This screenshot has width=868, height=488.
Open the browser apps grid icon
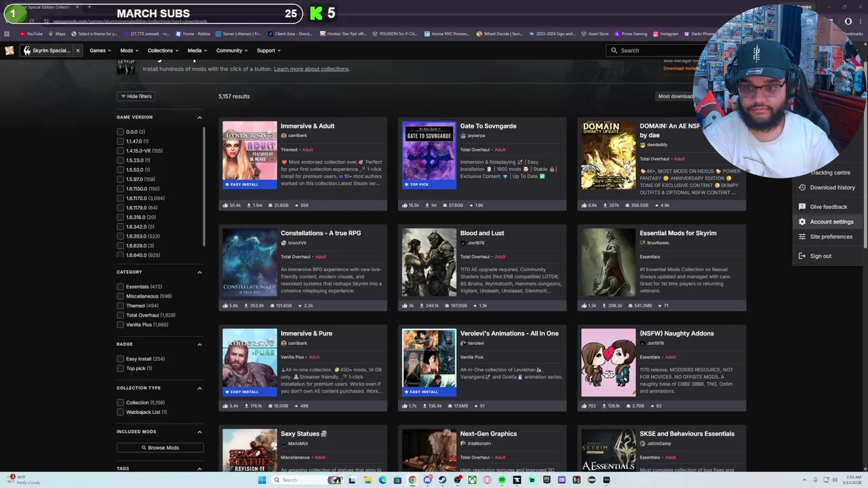pos(7,34)
